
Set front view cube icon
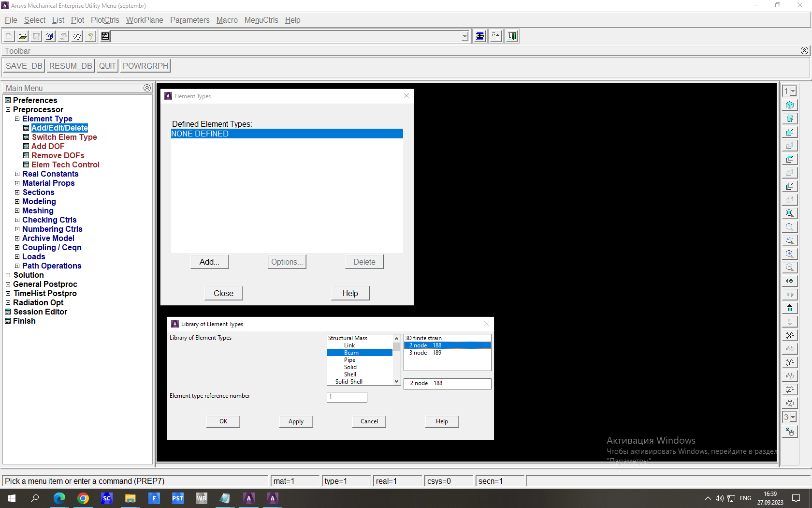(790, 132)
